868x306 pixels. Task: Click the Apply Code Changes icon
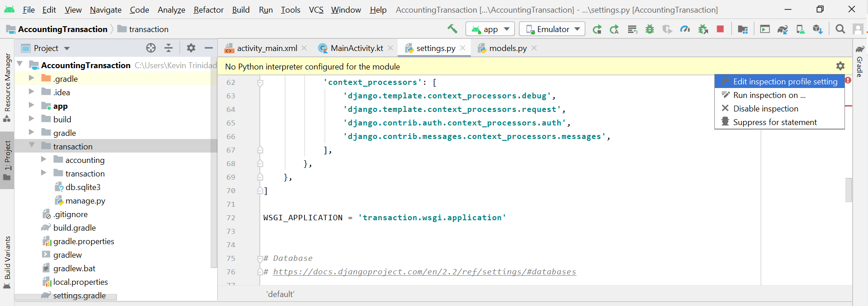(615, 29)
